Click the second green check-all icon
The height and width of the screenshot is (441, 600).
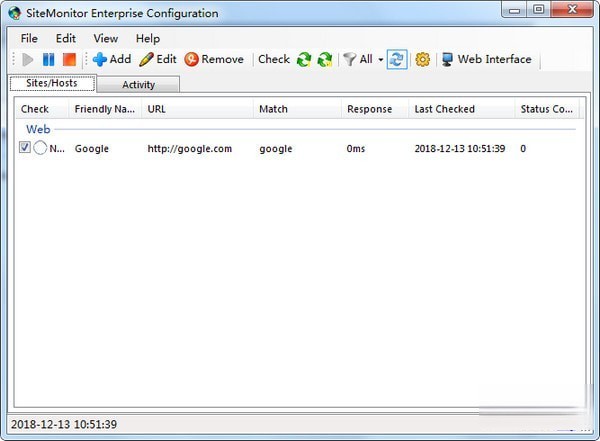(x=324, y=60)
